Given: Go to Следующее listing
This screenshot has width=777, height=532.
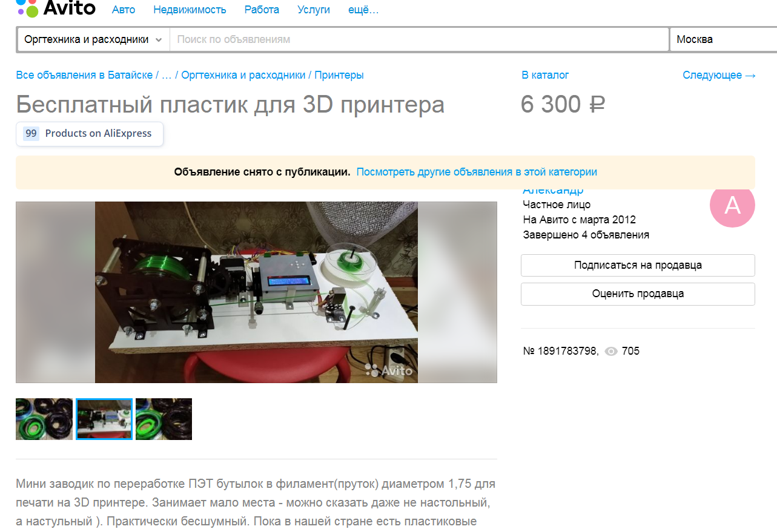Looking at the screenshot, I should (x=719, y=75).
